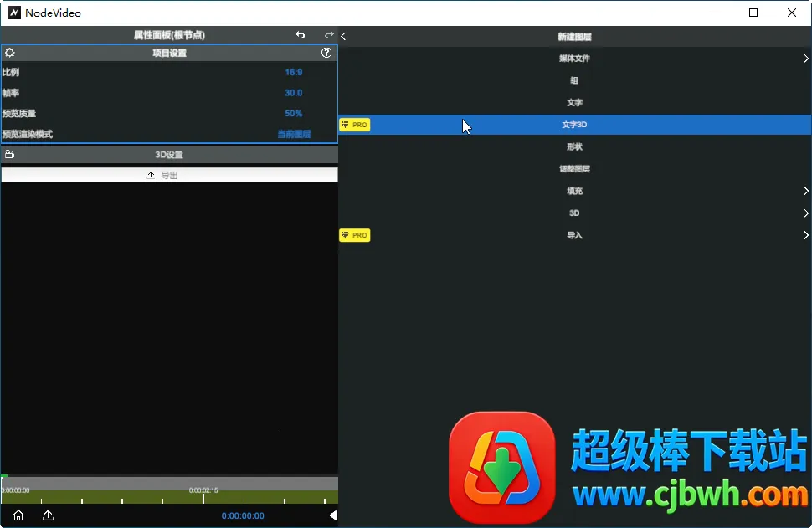Click the redo arrow icon
The height and width of the screenshot is (528, 812).
click(329, 35)
